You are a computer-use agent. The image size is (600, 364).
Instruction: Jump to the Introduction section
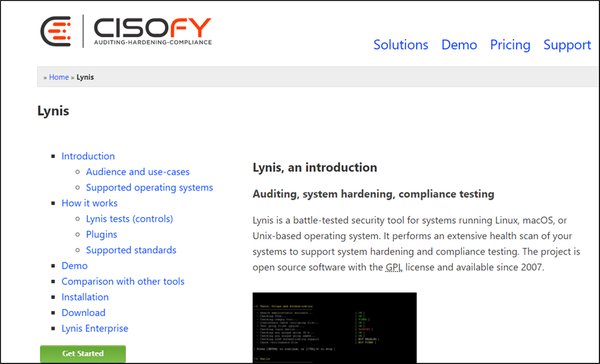point(88,156)
